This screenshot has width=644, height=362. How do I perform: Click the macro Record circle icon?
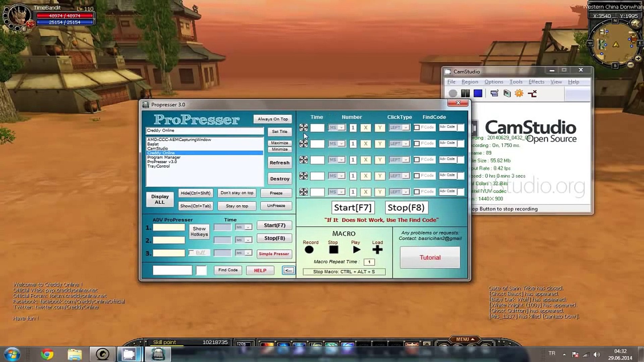click(x=309, y=250)
